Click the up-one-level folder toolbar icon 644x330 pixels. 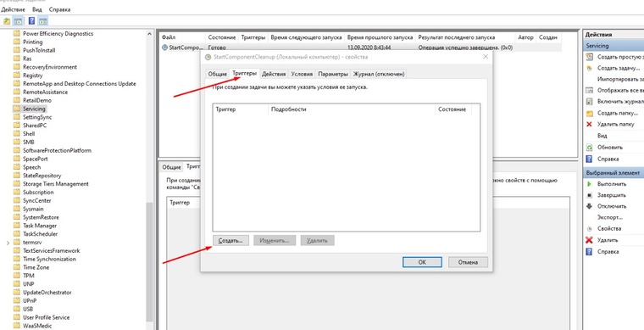coord(7,21)
